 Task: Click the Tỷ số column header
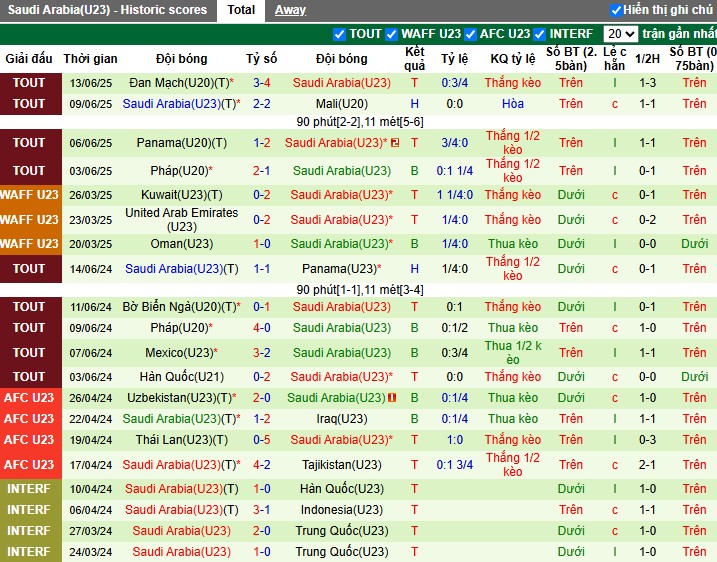point(262,59)
